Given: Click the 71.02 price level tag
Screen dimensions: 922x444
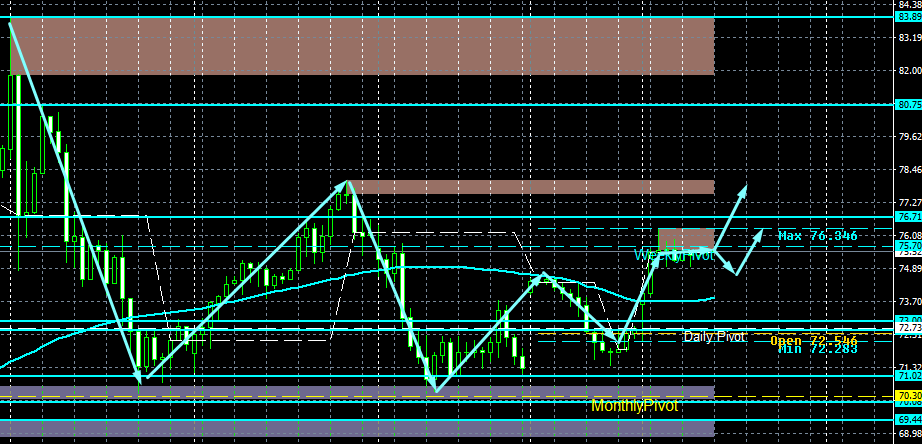Looking at the screenshot, I should click(x=907, y=375).
